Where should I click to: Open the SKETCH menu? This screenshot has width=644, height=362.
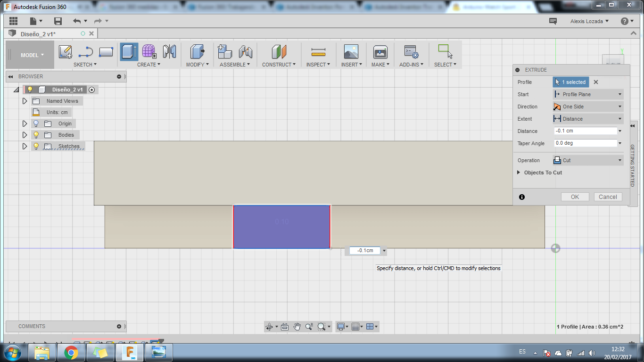tap(85, 65)
